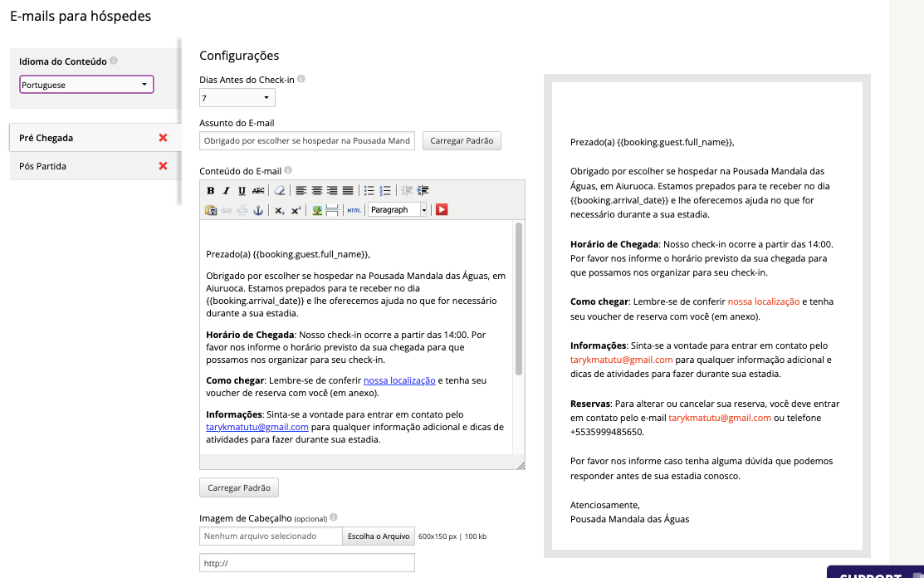The image size is (924, 578).
Task: Increase paragraph indent
Action: pyautogui.click(x=423, y=190)
